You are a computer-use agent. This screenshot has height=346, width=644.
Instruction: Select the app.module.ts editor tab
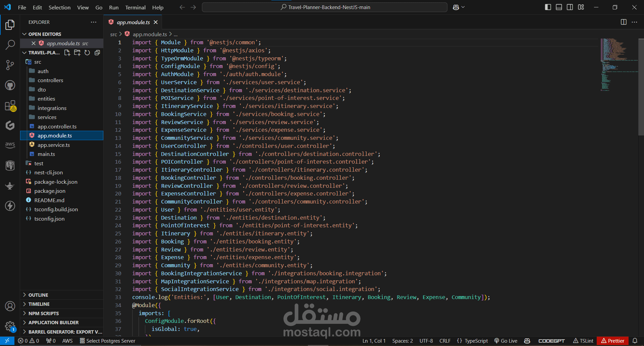click(133, 22)
